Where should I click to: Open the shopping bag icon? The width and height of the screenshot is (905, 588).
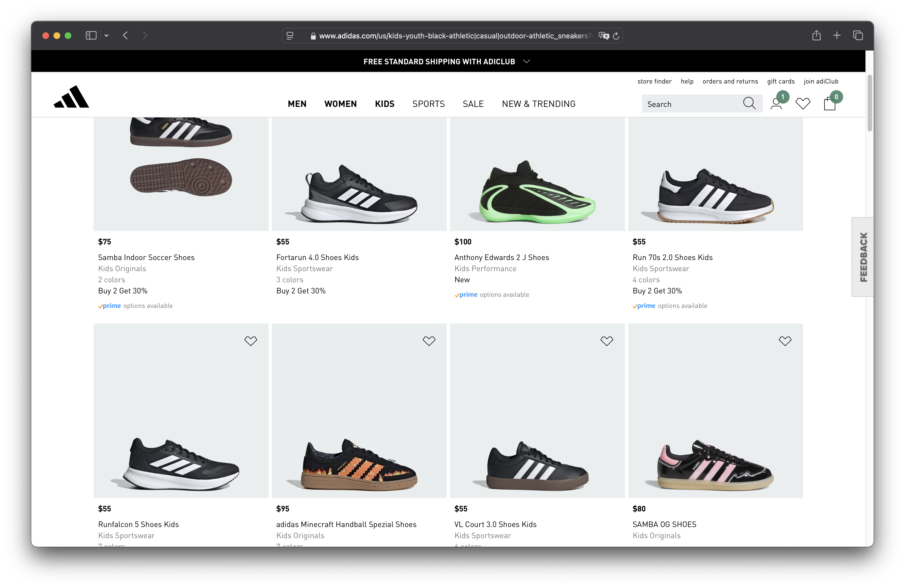(829, 103)
